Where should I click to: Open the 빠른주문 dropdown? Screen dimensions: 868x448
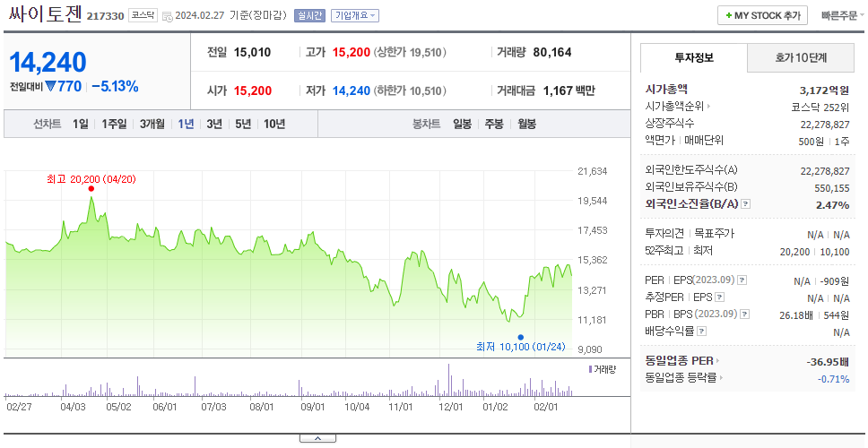843,15
